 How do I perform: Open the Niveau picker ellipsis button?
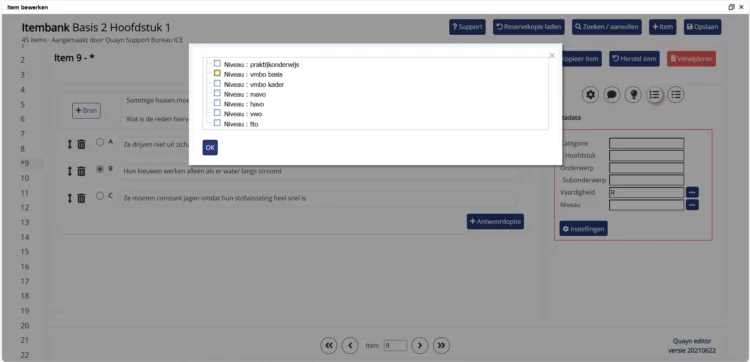click(x=692, y=205)
